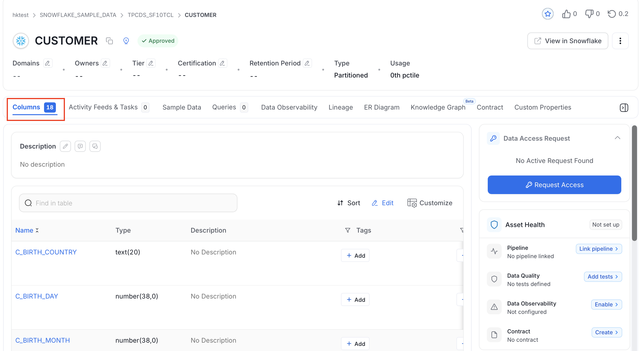This screenshot has width=644, height=351.
Task: Upvote with the thumbs-up icon
Action: (566, 14)
